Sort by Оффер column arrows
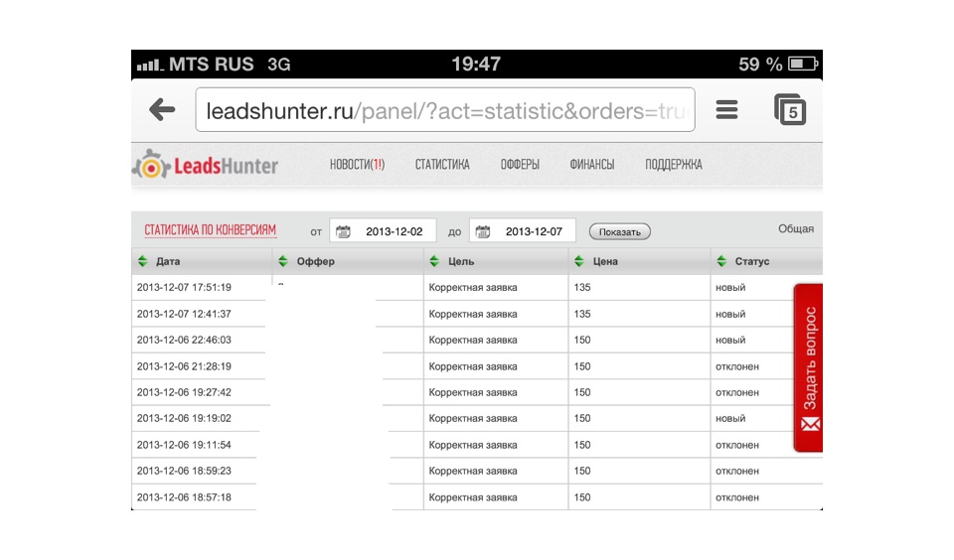 [283, 261]
